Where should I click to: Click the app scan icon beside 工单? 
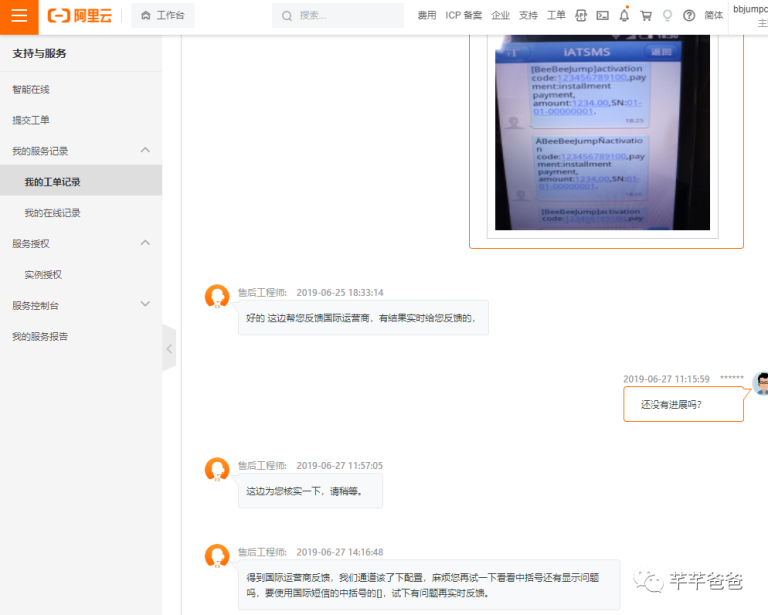pos(581,16)
